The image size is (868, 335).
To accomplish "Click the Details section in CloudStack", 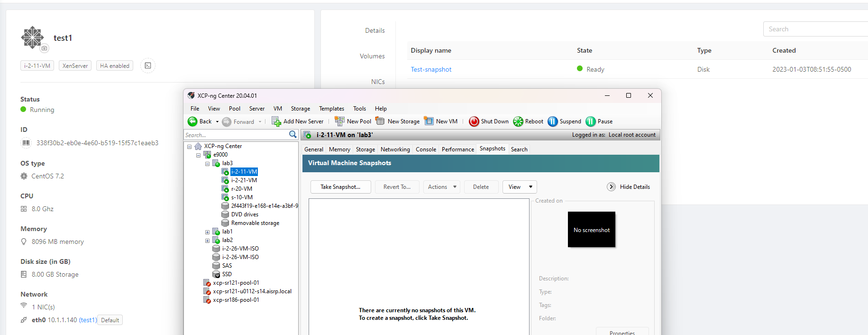I will coord(375,30).
